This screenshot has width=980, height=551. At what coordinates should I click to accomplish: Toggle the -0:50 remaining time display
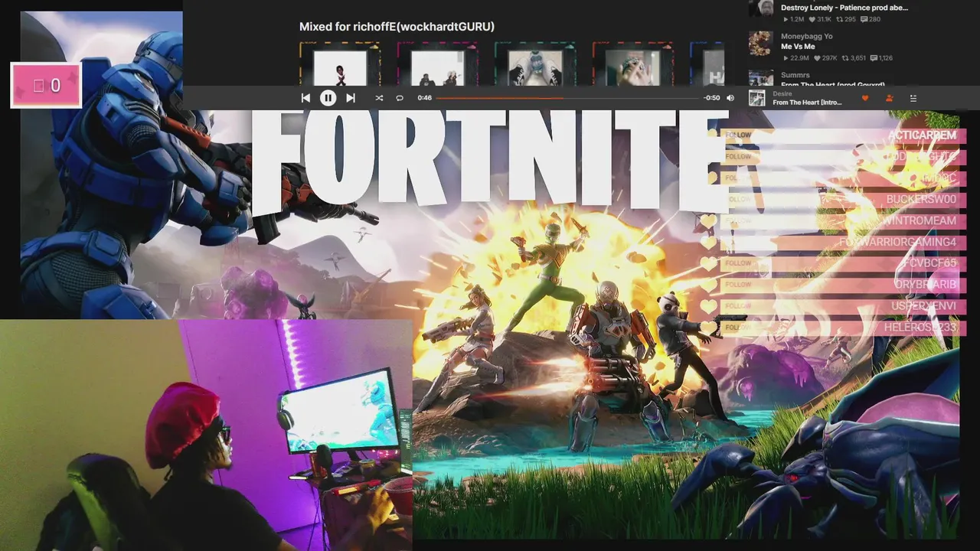(x=712, y=98)
